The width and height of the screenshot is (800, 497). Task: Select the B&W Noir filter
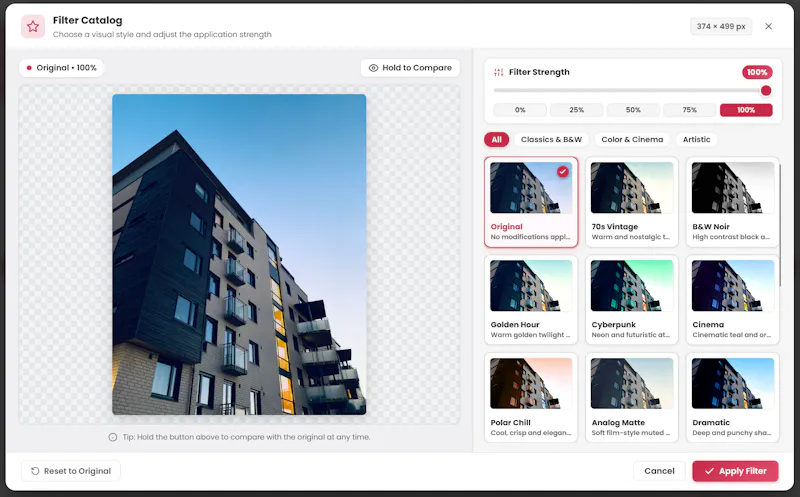733,202
